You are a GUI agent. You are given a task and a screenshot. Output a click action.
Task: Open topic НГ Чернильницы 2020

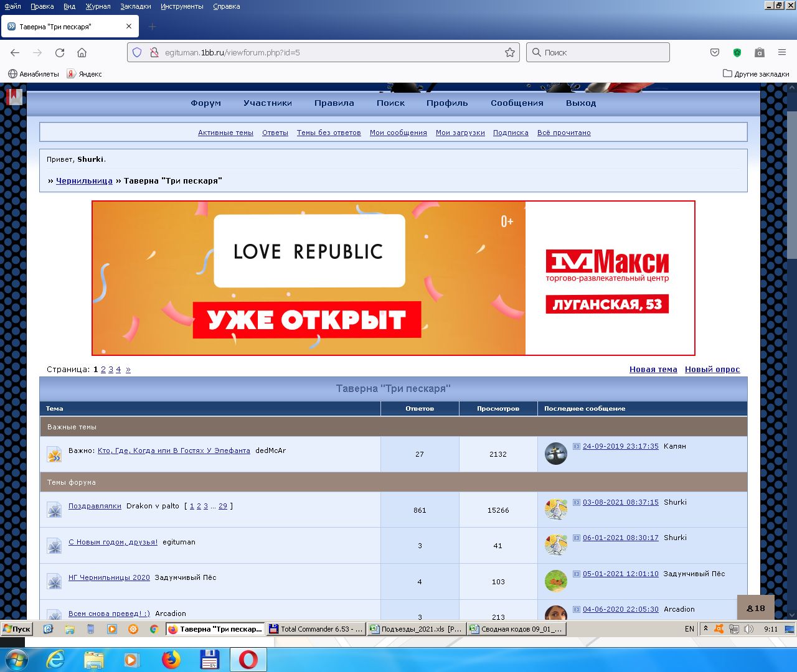pos(109,578)
